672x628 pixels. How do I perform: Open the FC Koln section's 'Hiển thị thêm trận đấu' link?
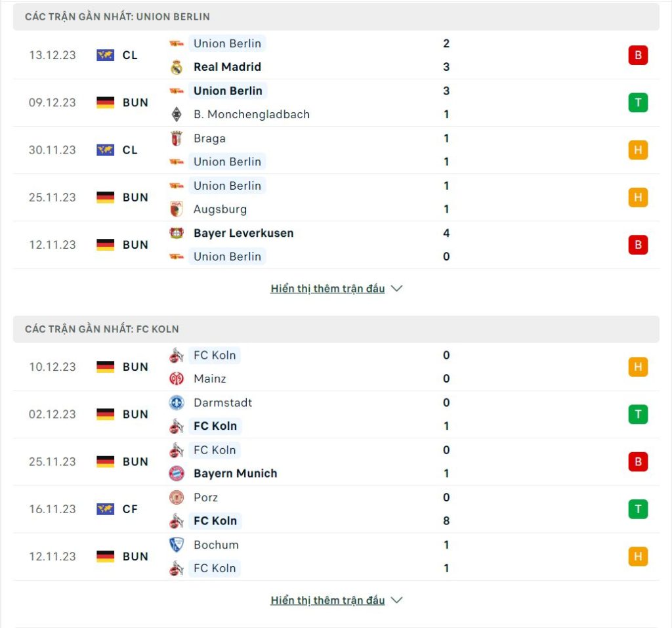pyautogui.click(x=327, y=600)
